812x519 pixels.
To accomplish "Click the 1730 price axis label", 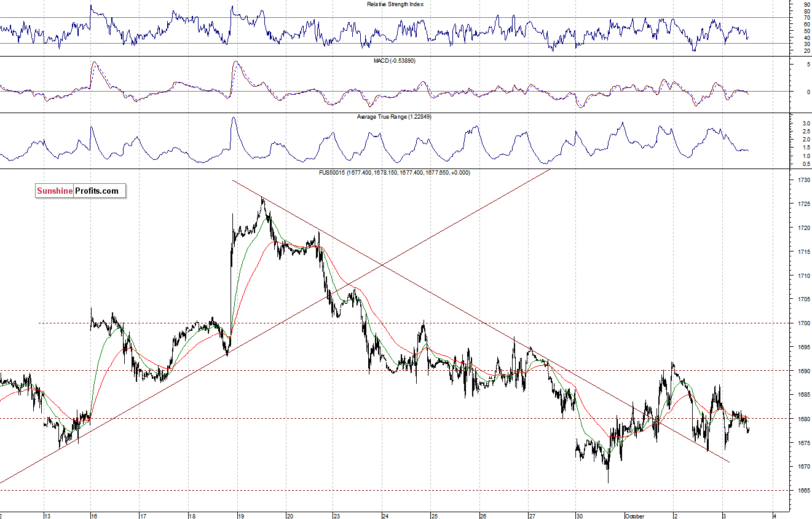I will 804,180.
